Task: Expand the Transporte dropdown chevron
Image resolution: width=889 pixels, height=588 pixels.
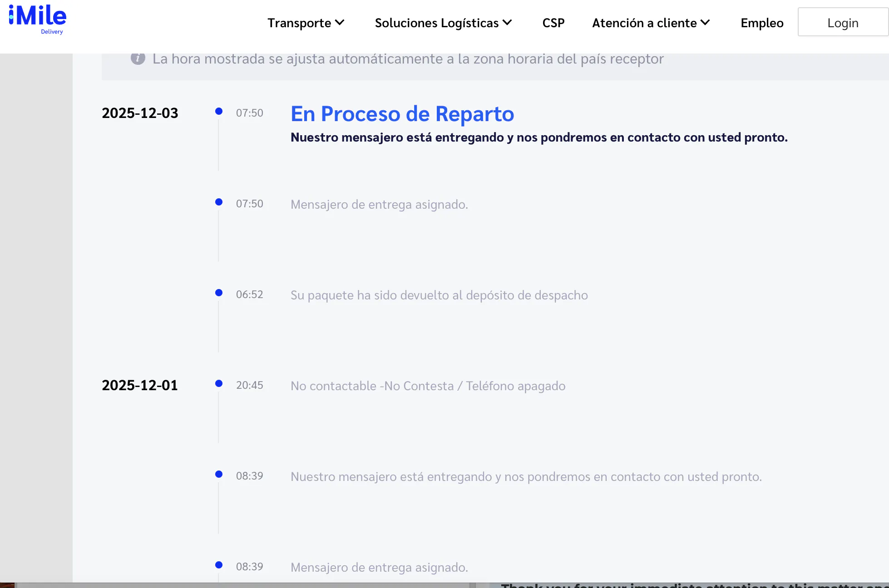Action: pos(340,23)
